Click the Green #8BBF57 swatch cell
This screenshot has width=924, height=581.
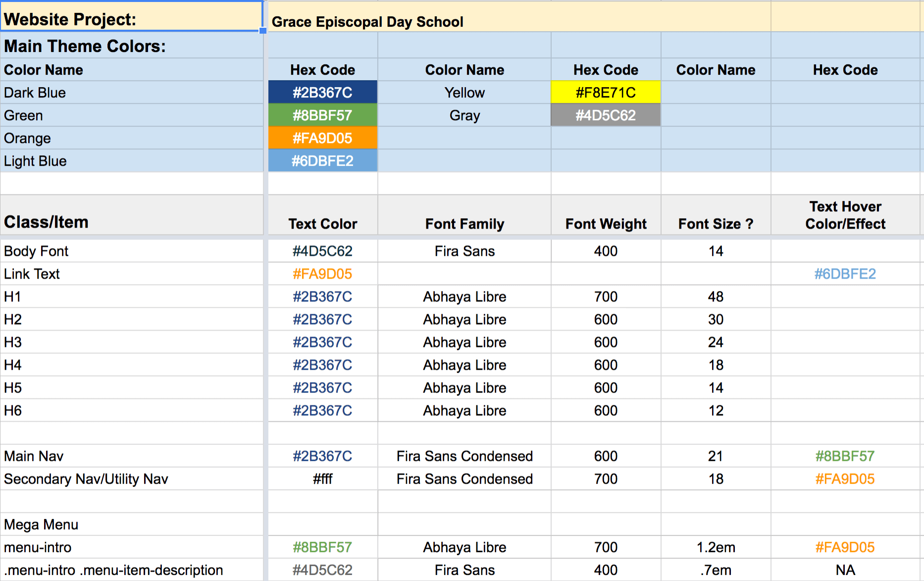pyautogui.click(x=322, y=115)
